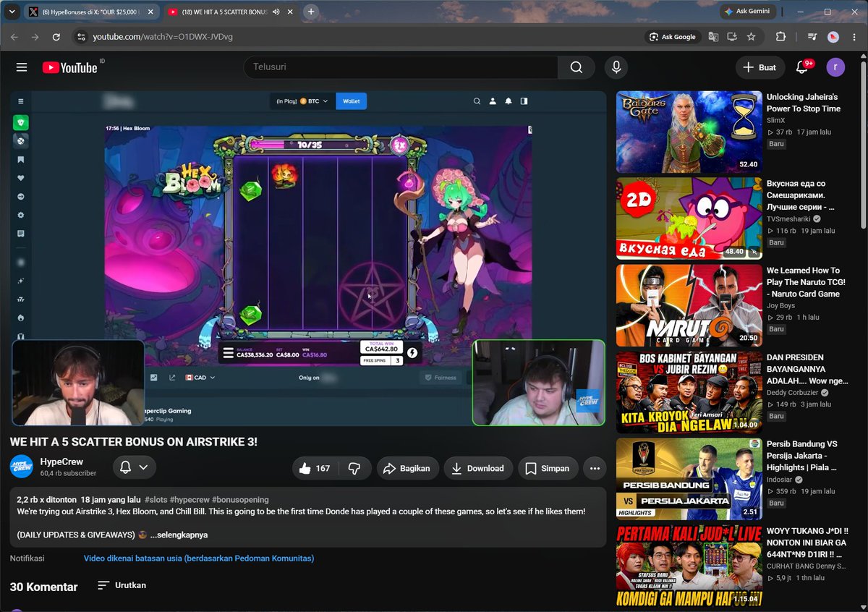Open a new Chrome tab
The width and height of the screenshot is (868, 612).
(x=311, y=12)
